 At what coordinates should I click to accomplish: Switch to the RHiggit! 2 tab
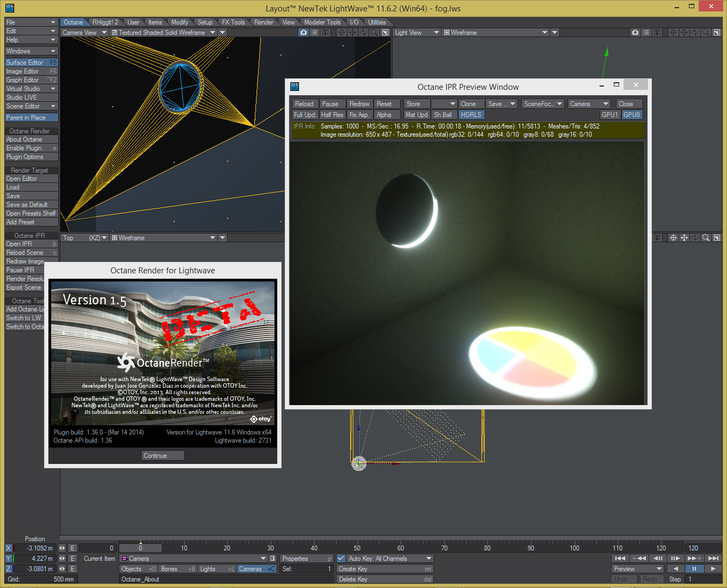105,22
